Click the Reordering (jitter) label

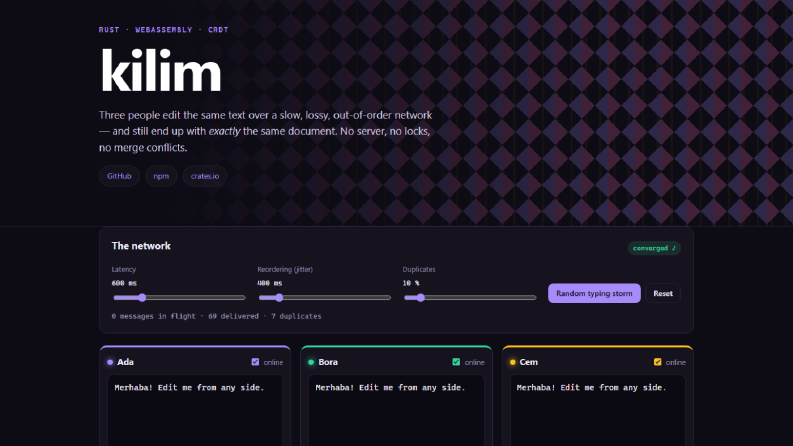[x=285, y=270]
